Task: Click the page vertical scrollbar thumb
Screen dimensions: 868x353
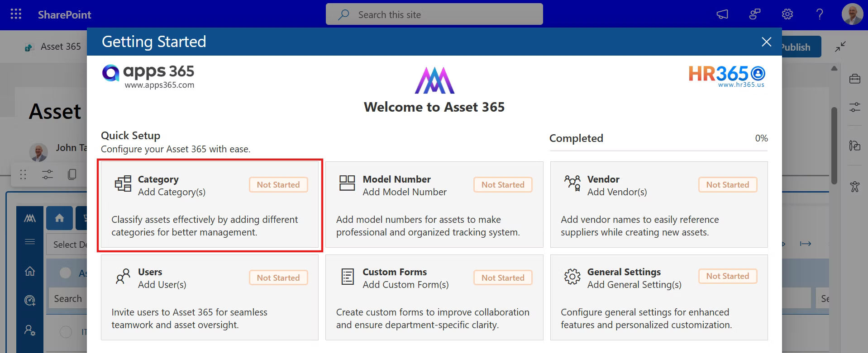Action: tap(834, 145)
